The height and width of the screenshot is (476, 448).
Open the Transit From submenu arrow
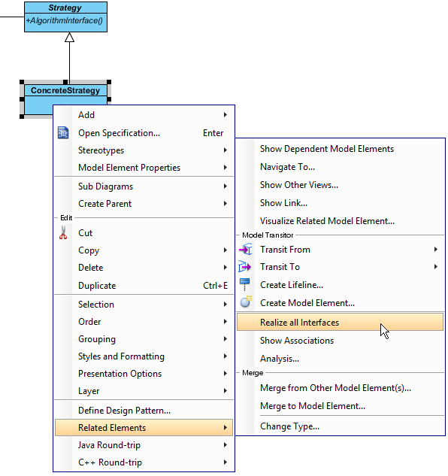point(436,250)
